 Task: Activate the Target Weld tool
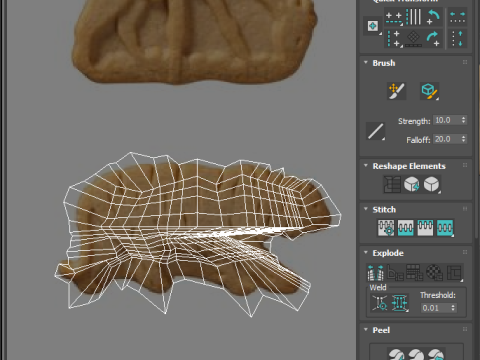point(380,303)
